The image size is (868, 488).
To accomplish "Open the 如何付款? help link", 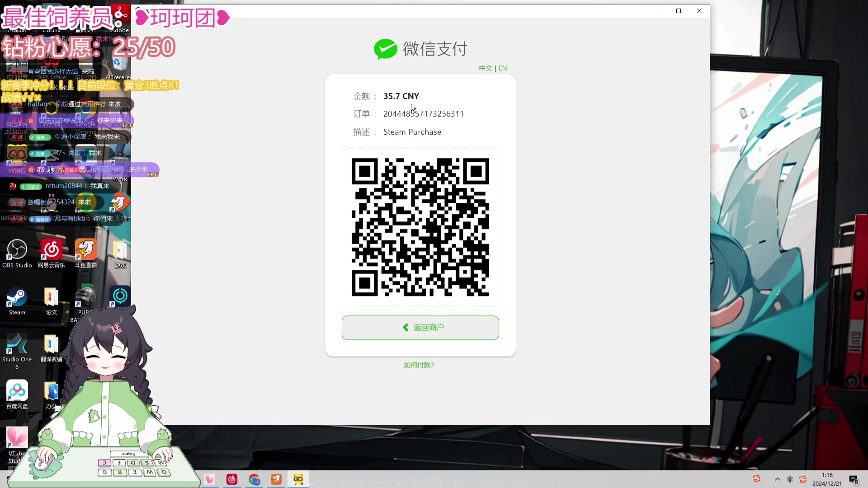I will point(419,365).
